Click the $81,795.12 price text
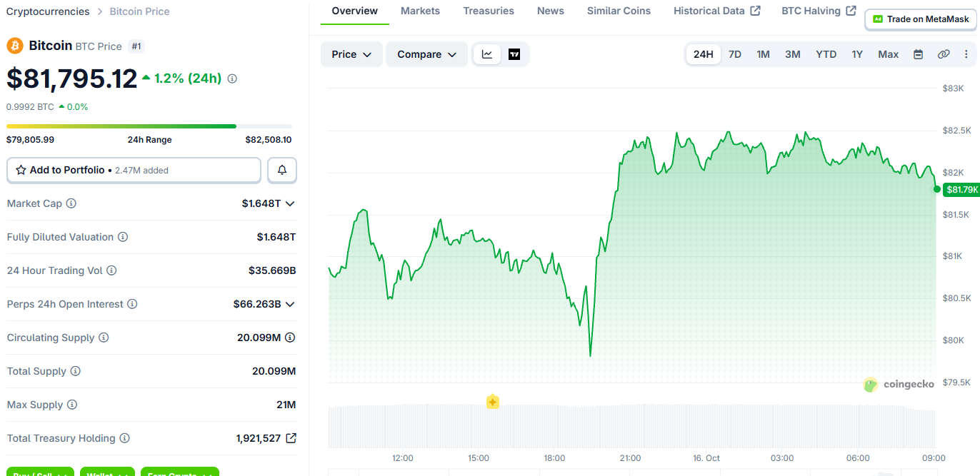Viewport: 980px width, 476px height. click(x=72, y=79)
